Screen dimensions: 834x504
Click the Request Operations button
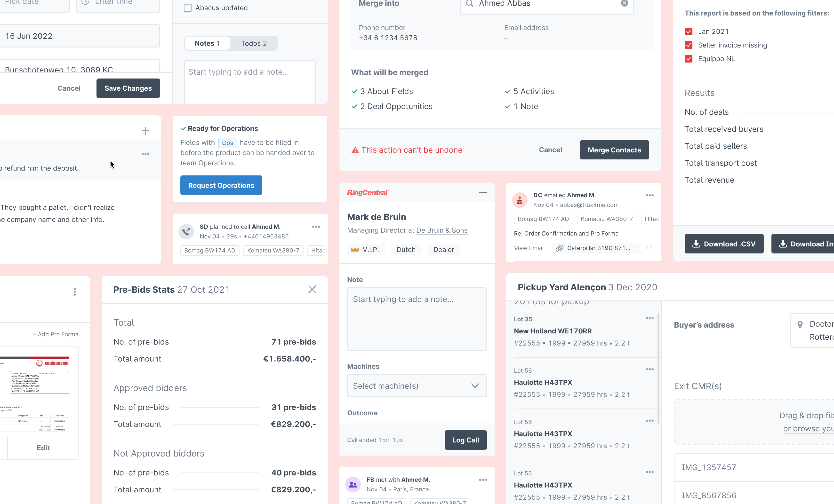(x=221, y=185)
